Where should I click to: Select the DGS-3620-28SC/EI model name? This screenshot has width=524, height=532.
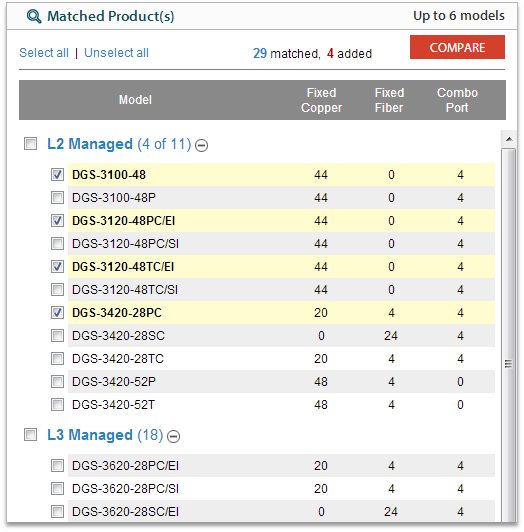pyautogui.click(x=125, y=512)
